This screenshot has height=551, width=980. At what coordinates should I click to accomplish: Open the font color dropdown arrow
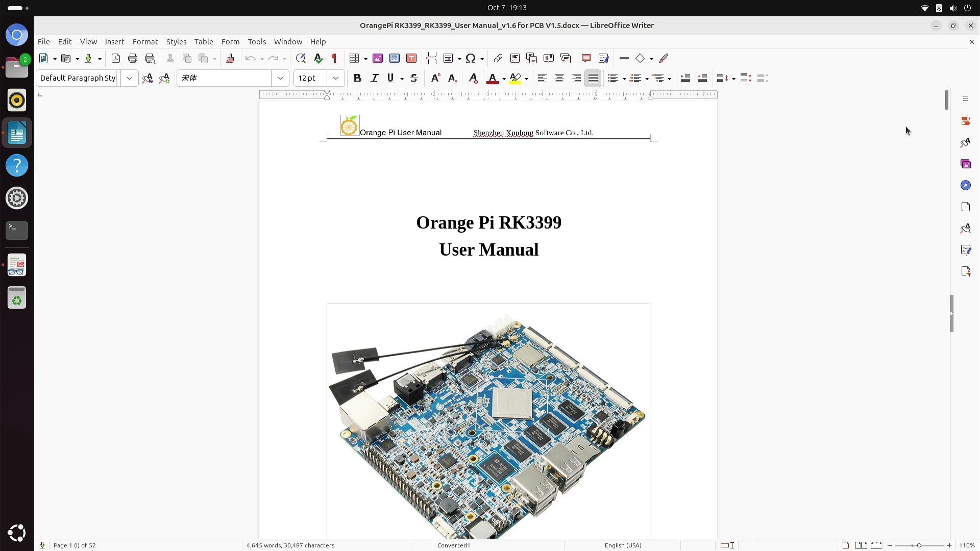click(x=504, y=79)
